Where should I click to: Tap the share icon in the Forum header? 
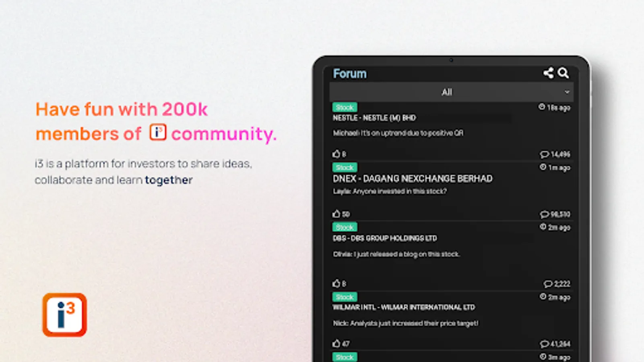548,73
